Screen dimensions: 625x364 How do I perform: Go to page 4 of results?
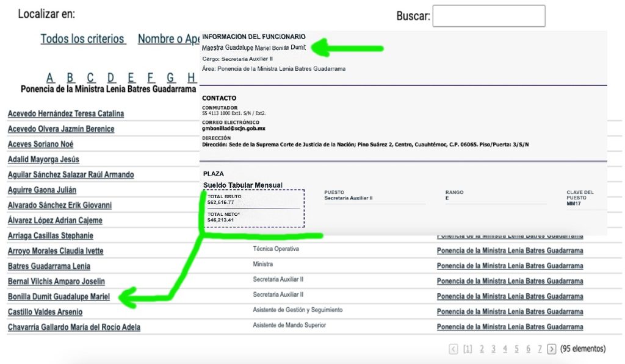pyautogui.click(x=505, y=349)
